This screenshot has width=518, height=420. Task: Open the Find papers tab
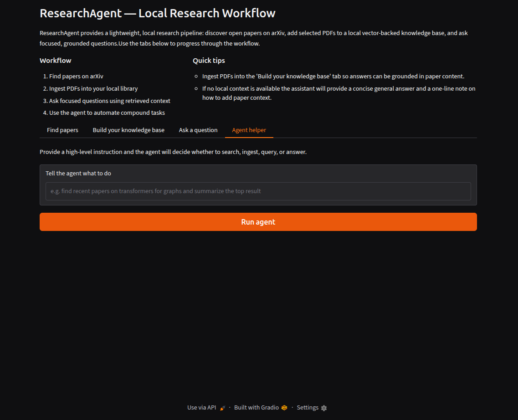pos(62,130)
